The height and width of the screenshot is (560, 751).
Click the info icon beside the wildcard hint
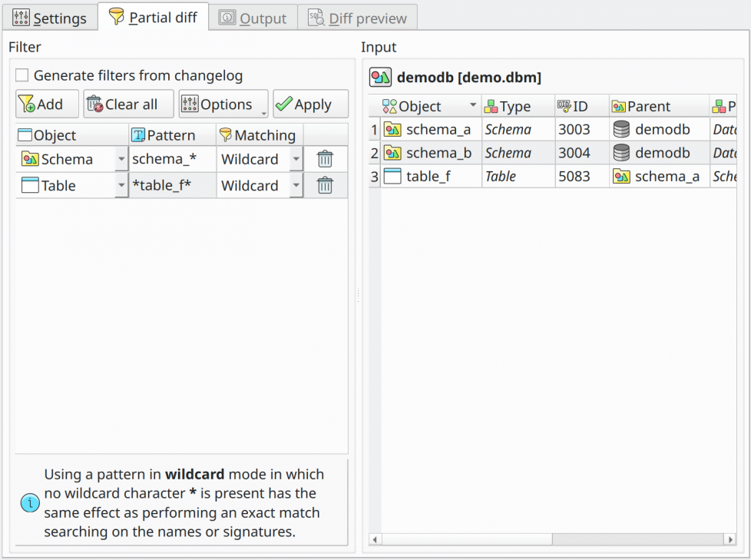(x=30, y=503)
